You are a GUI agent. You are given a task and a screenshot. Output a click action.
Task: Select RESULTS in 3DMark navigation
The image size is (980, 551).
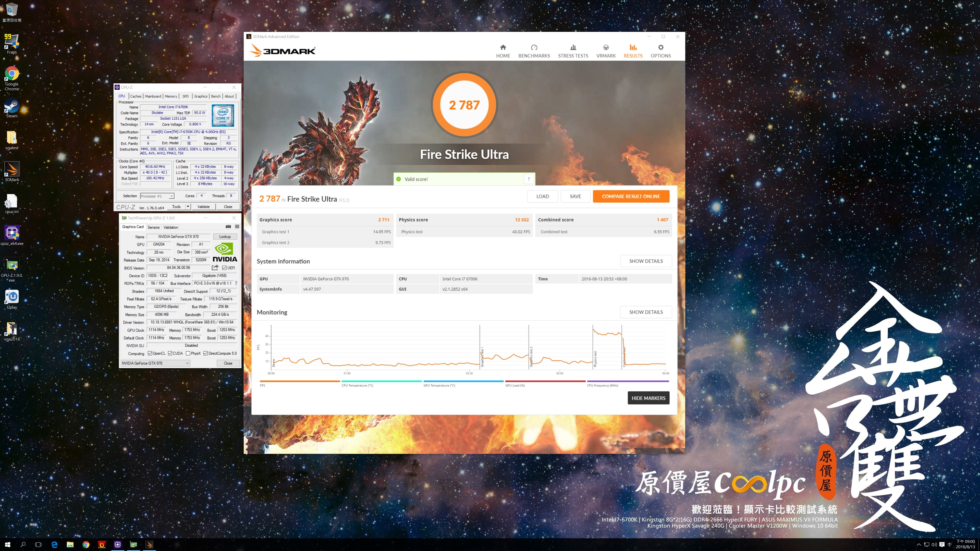(x=633, y=51)
